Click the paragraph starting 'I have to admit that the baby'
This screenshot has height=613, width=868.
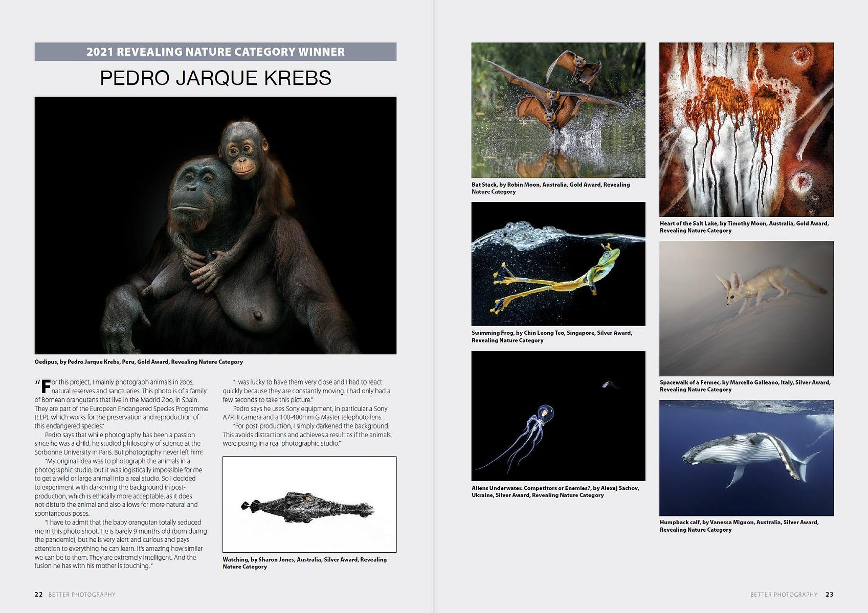point(121,544)
